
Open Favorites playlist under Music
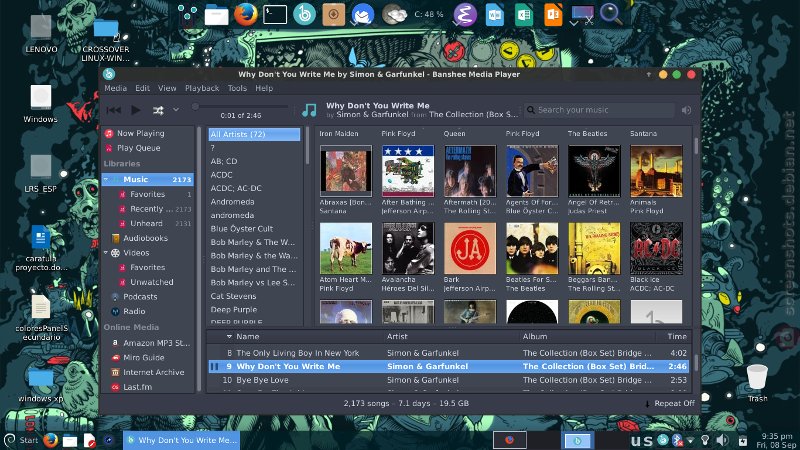(148, 194)
